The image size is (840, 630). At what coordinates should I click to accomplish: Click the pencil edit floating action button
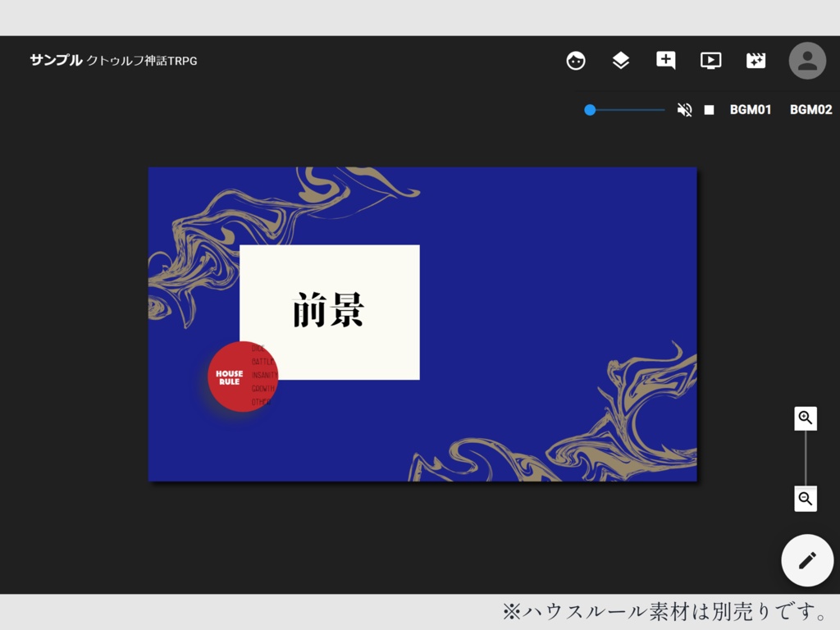click(x=807, y=560)
